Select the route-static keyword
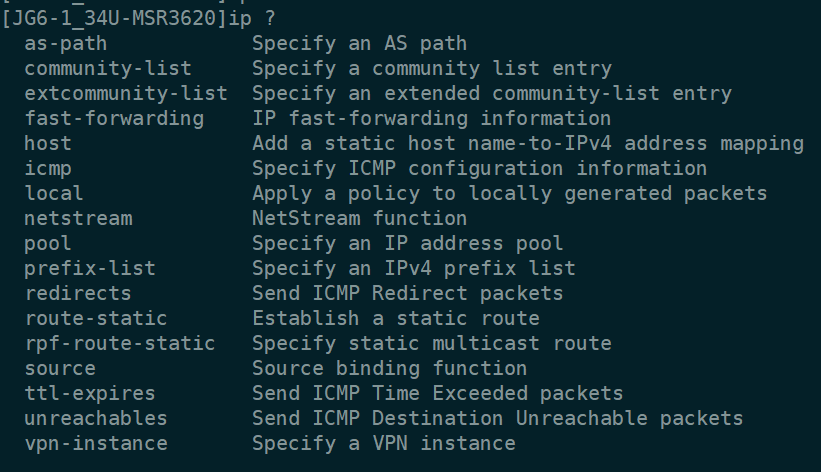The width and height of the screenshot is (821, 472). 96,318
